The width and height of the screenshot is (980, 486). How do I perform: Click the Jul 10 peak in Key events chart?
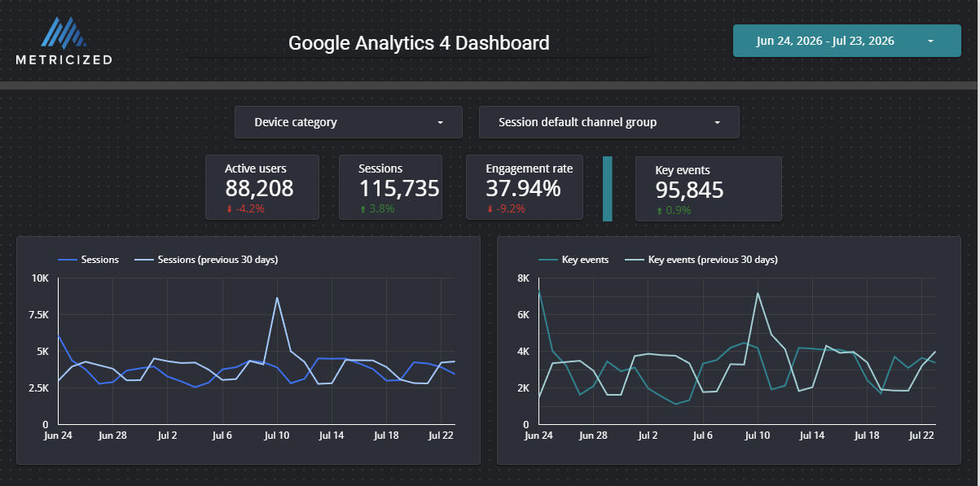(758, 293)
